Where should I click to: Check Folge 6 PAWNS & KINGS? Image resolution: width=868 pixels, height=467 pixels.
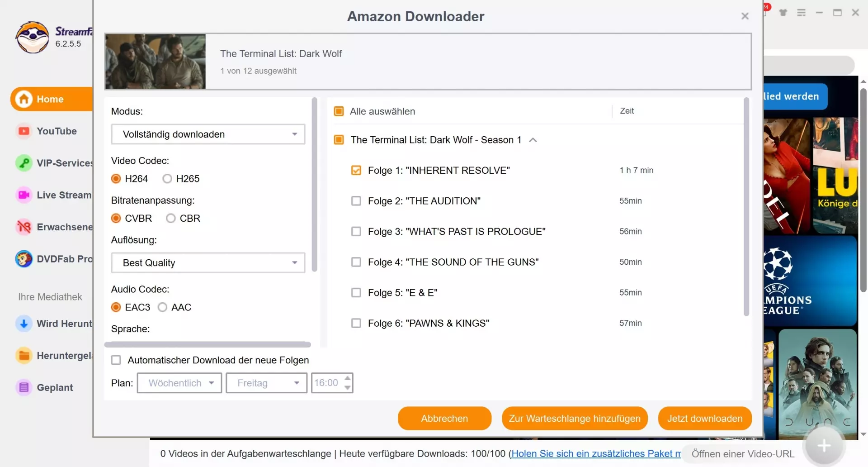point(356,323)
